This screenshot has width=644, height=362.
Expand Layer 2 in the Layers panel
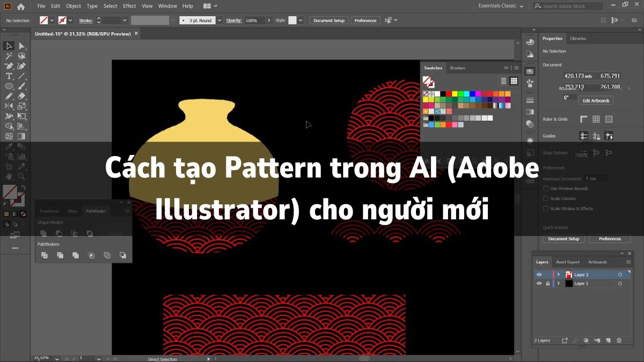(559, 275)
